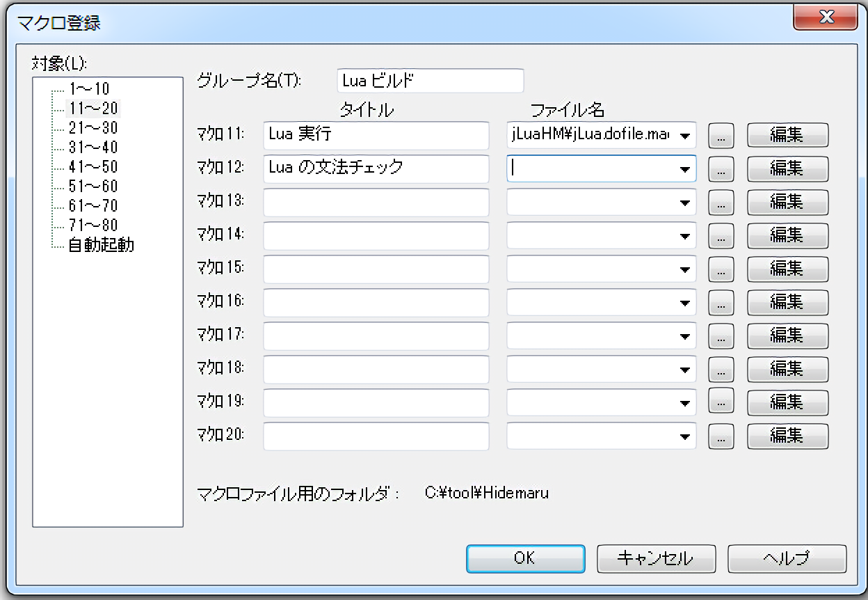Click the browse button for マクロ11
The width and height of the screenshot is (868, 600).
point(721,136)
